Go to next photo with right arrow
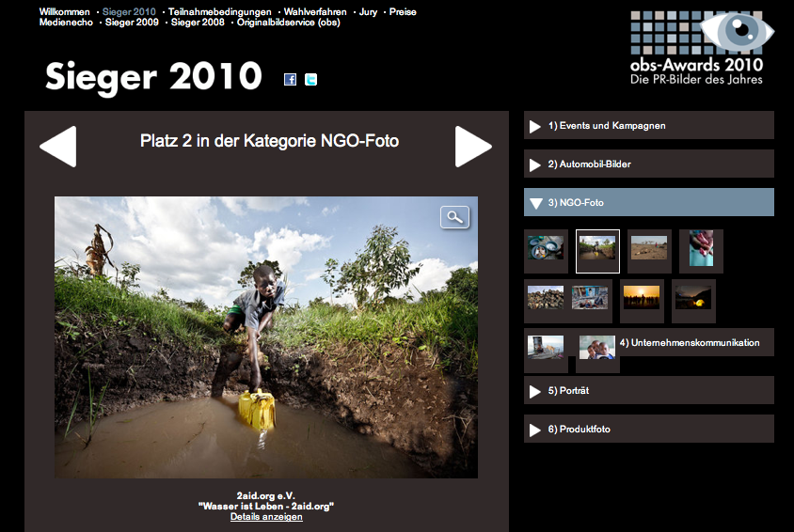This screenshot has height=532, width=794. pos(473,147)
